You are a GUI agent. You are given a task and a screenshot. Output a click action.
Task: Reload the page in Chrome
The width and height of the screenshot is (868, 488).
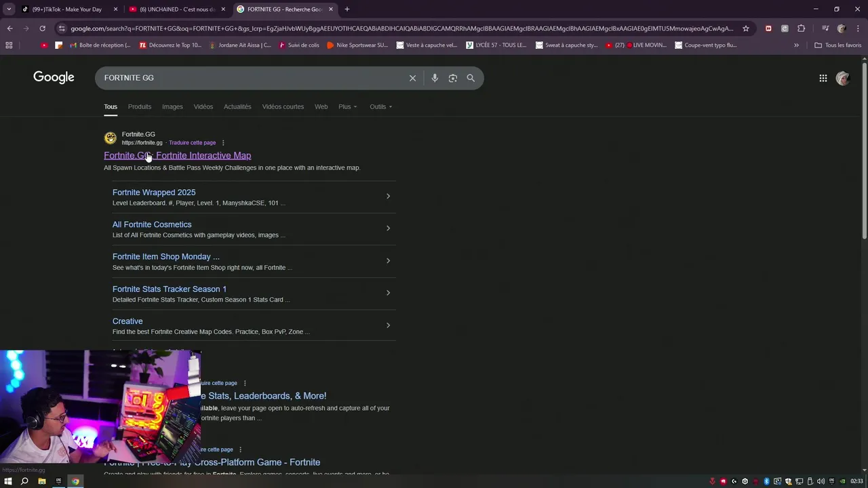pyautogui.click(x=42, y=28)
